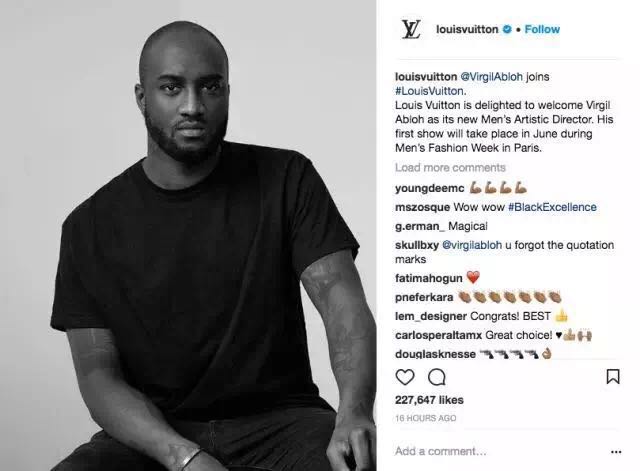Like the post with the heart icon
The image size is (640, 471).
(405, 377)
